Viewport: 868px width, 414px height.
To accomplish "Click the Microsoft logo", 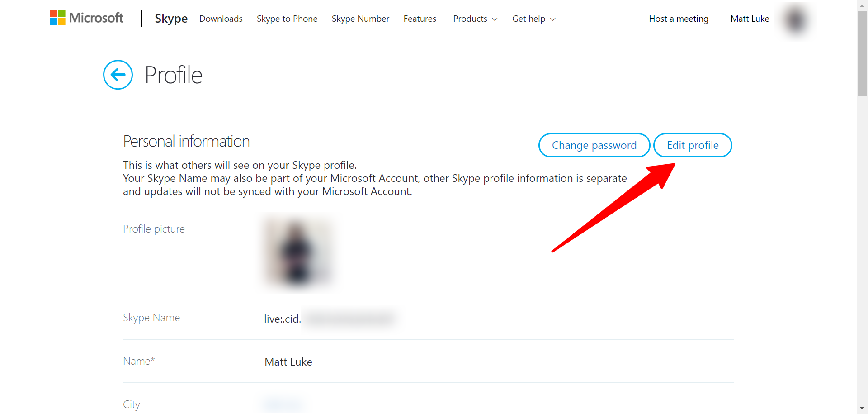I will [x=86, y=18].
